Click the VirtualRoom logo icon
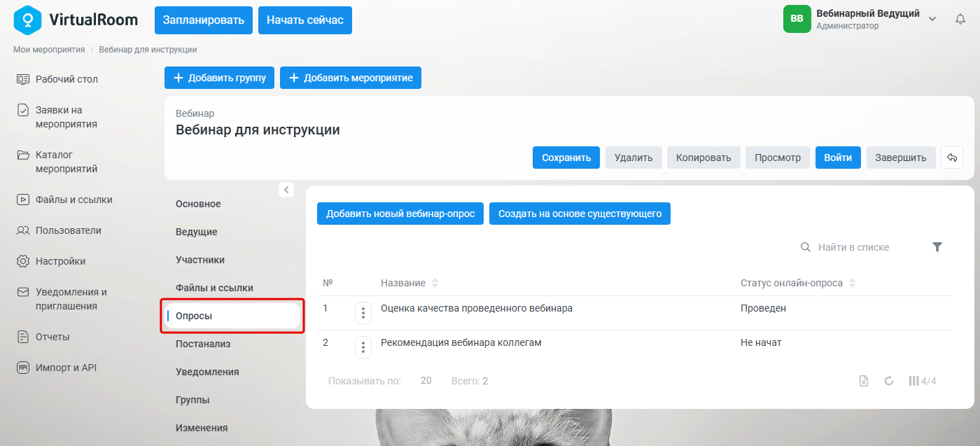980x446 pixels. coord(27,20)
